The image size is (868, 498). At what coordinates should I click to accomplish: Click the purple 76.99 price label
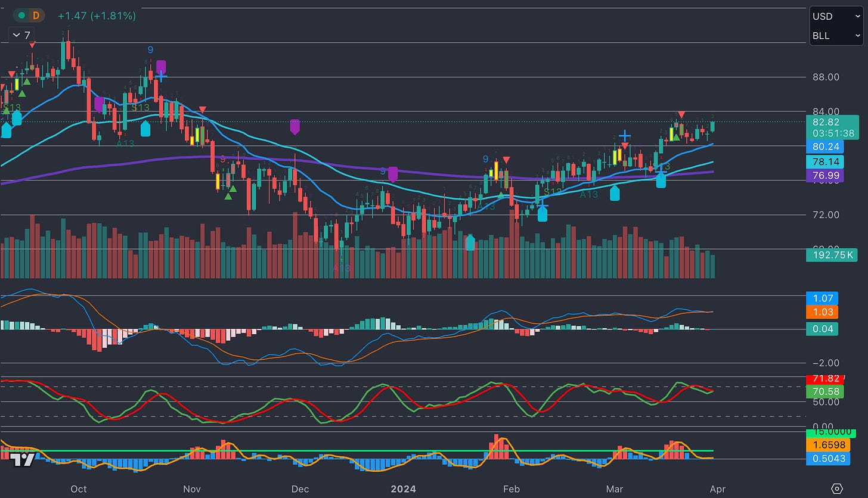pos(824,176)
